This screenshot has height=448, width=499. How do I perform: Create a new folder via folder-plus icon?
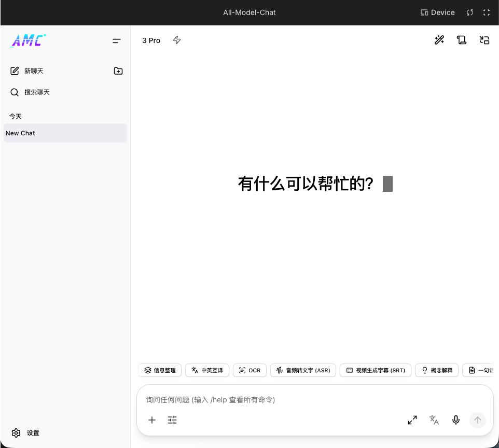pos(118,71)
